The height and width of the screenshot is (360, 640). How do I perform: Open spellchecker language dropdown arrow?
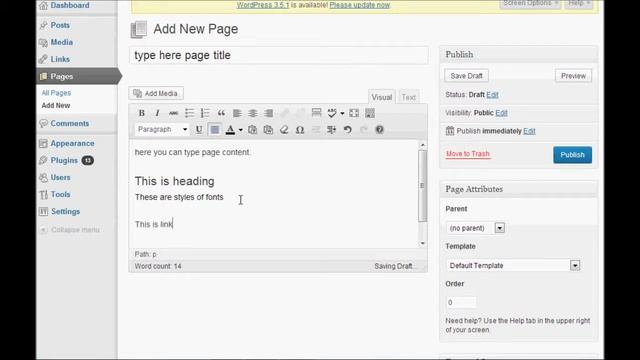point(342,113)
